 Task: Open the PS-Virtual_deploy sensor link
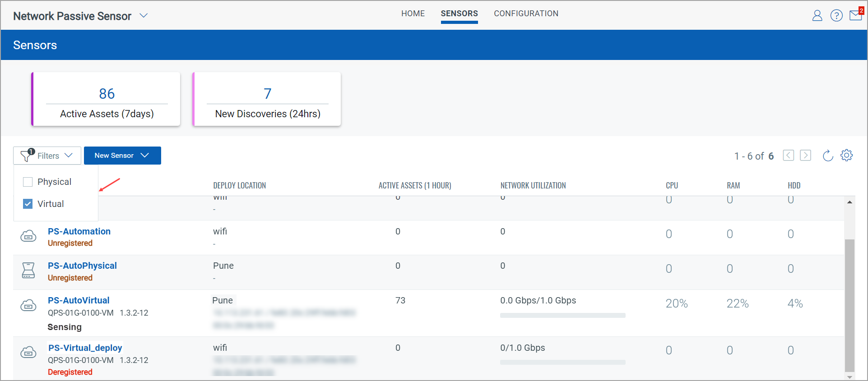85,348
